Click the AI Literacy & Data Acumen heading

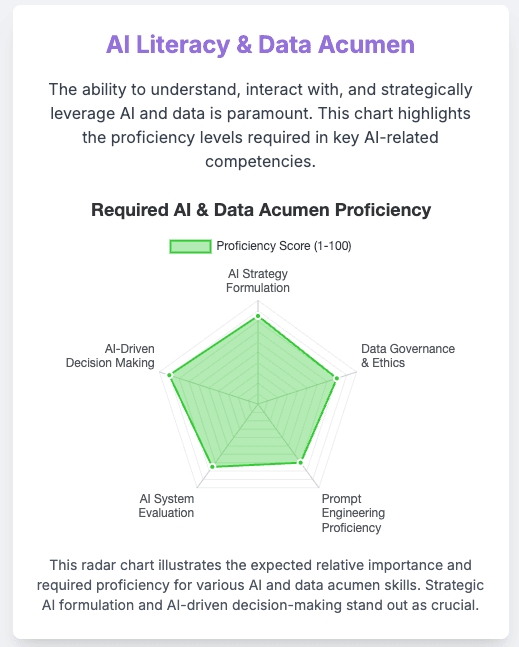click(x=260, y=44)
